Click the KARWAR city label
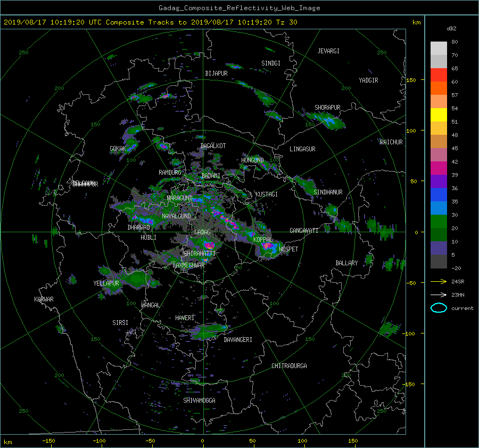The height and width of the screenshot is (448, 479). point(44,299)
